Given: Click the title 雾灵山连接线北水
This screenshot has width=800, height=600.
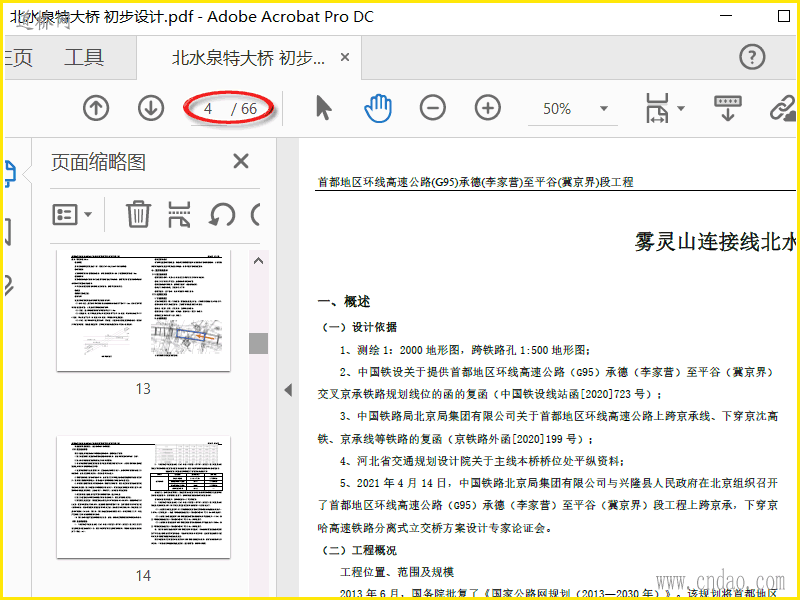Looking at the screenshot, I should 715,242.
